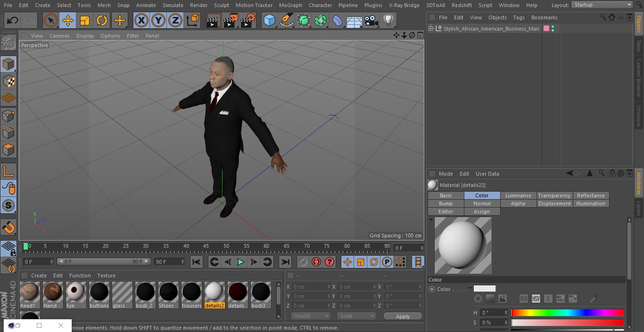Switch to Reflectance tab
The image size is (644, 332).
[x=591, y=195]
